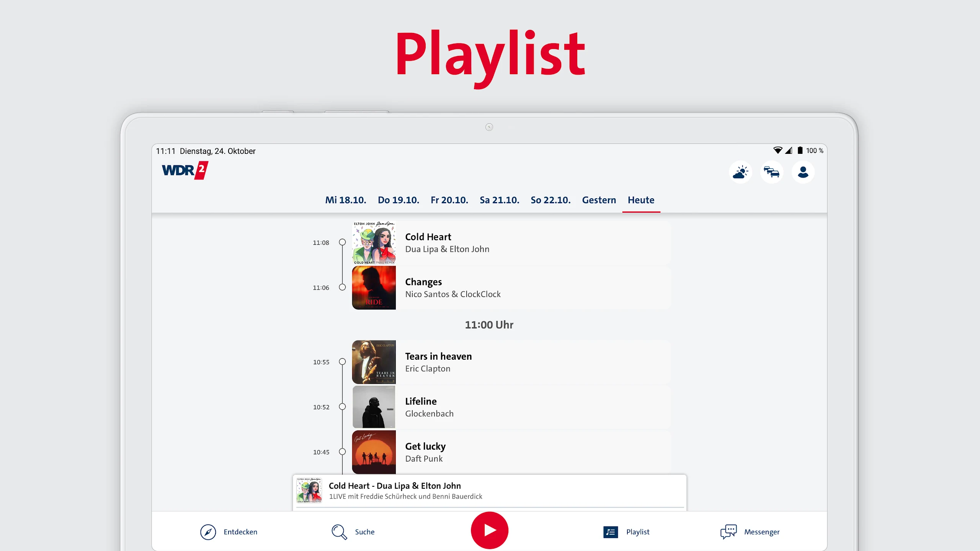980x551 pixels.
Task: Tap the 11:00 Uhr hour header
Action: (x=489, y=325)
